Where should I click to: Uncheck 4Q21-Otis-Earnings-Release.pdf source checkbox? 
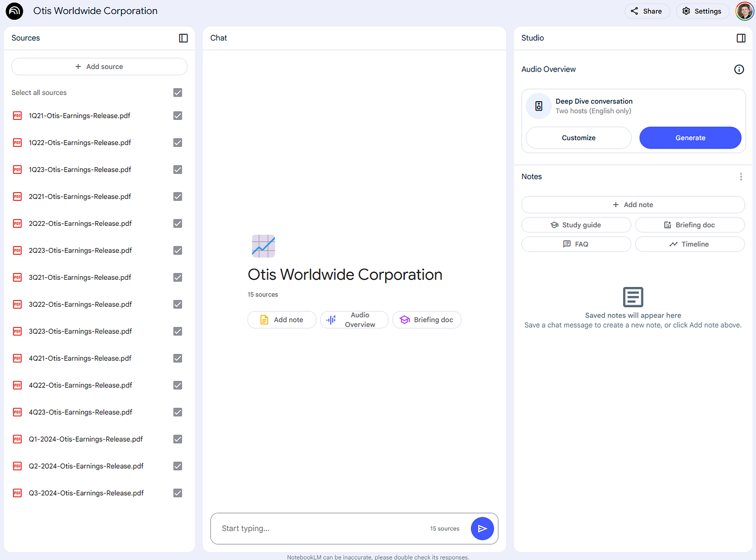click(x=178, y=359)
